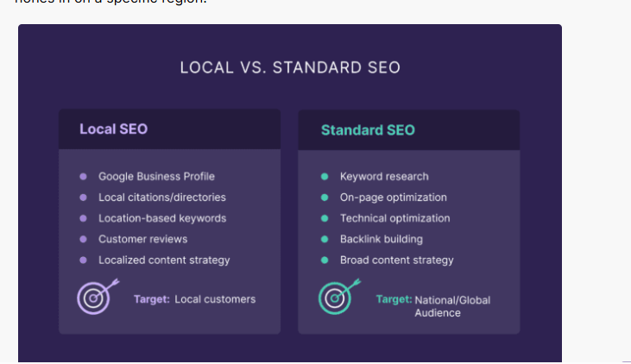Click the Standard SEO heading

(x=368, y=130)
